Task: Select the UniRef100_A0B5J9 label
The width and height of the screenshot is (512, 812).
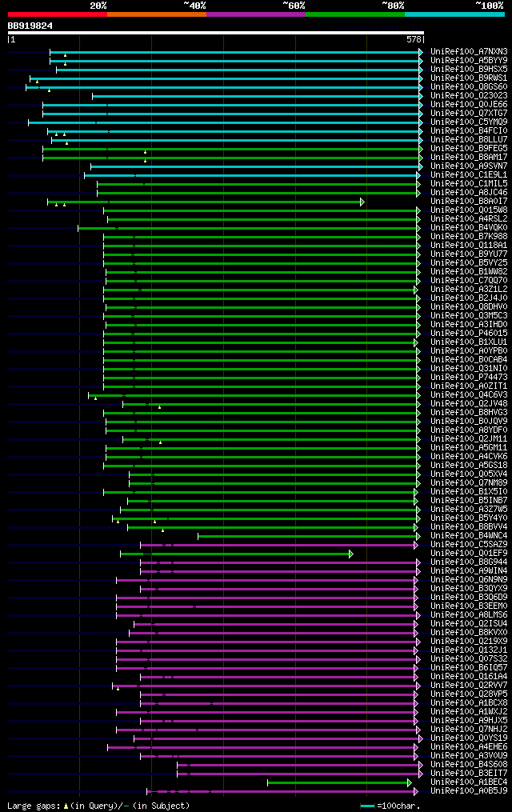Action: pyautogui.click(x=469, y=791)
